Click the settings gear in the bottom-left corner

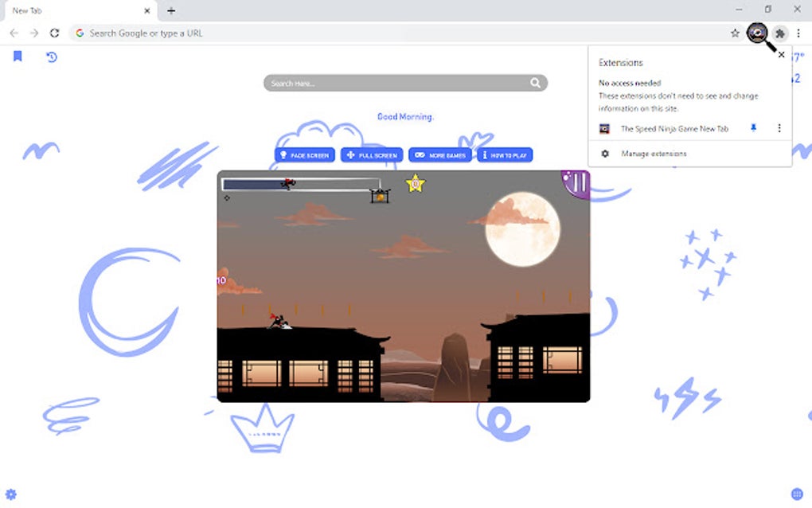click(x=13, y=494)
